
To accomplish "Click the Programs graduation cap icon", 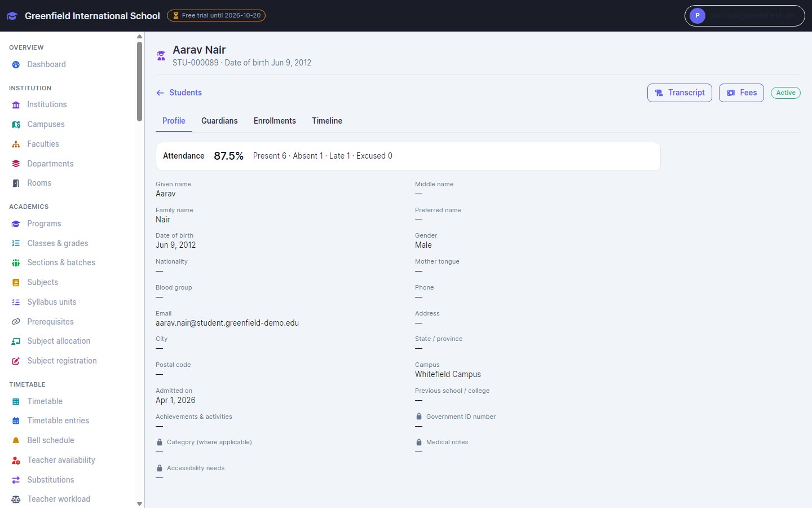I will 16,224.
